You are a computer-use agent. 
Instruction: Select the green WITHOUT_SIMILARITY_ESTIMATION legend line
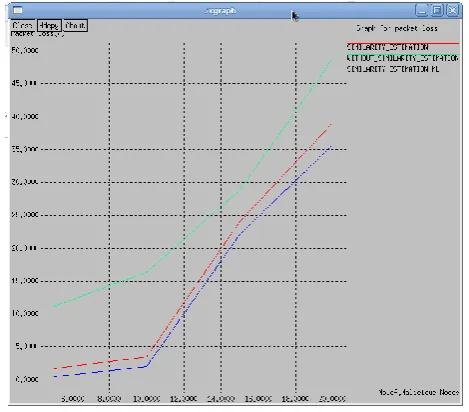(403, 55)
